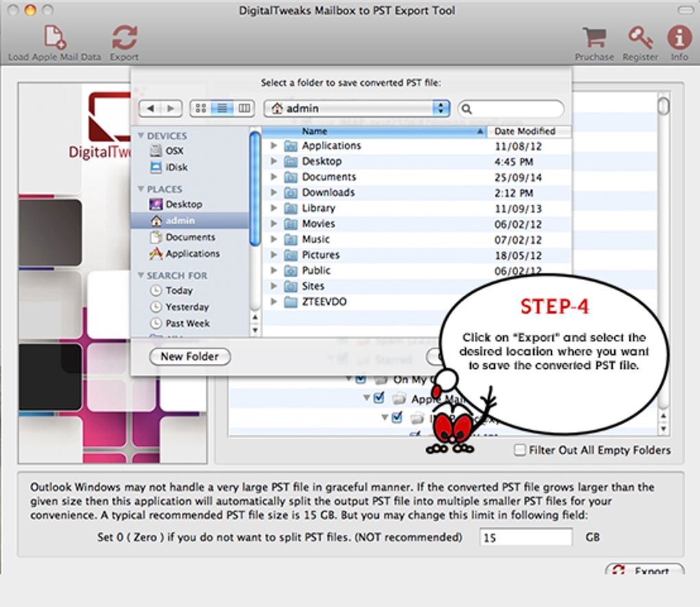Select the Pictures folder row
The width and height of the screenshot is (700, 607).
pos(416,255)
